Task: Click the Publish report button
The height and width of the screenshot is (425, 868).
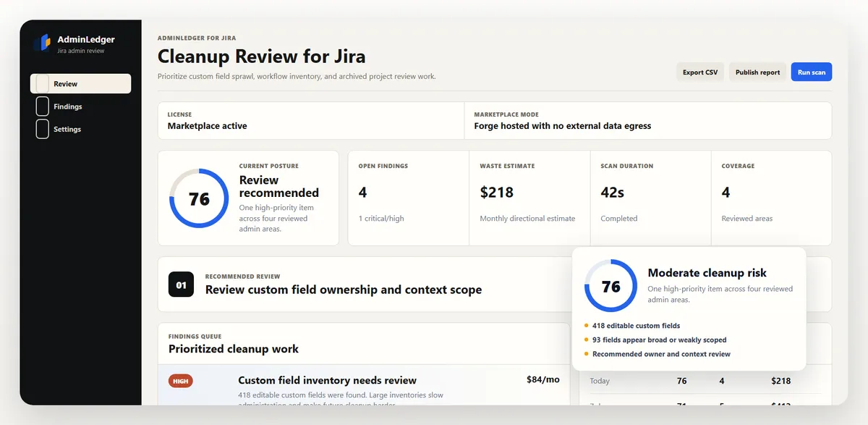Action: tap(757, 72)
